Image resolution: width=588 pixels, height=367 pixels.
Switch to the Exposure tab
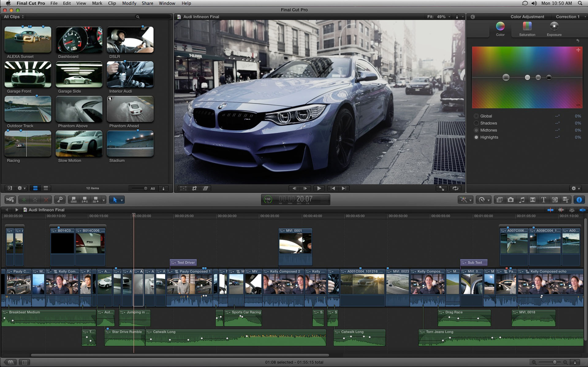pyautogui.click(x=554, y=29)
